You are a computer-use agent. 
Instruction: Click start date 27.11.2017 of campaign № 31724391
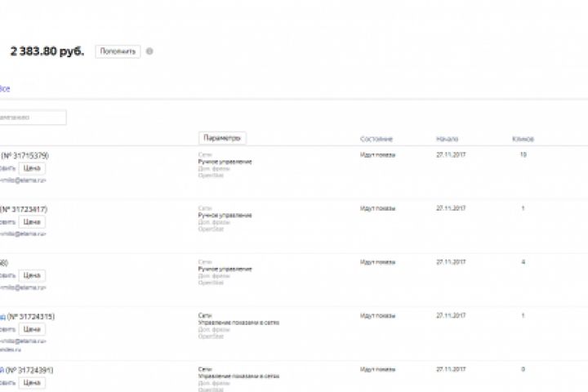pyautogui.click(x=451, y=369)
